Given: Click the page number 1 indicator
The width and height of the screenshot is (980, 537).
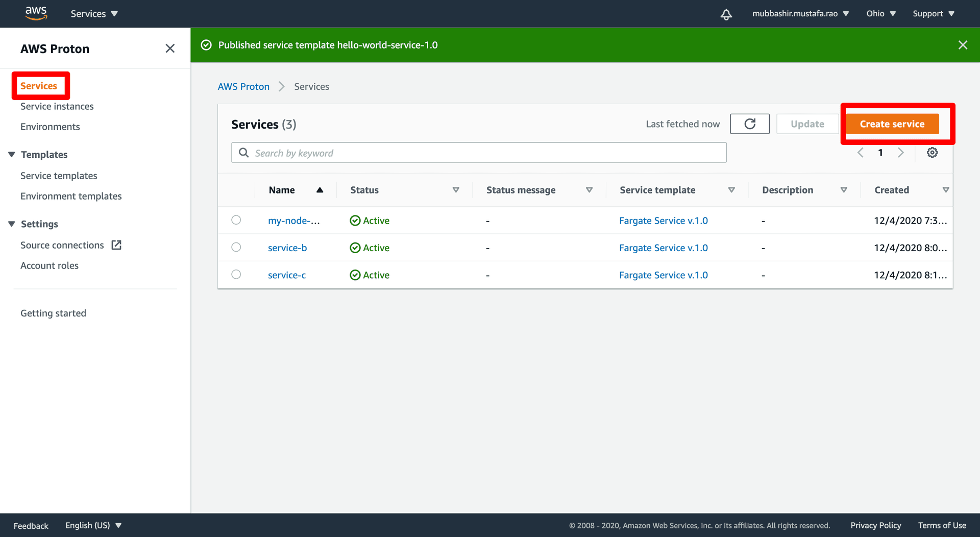Looking at the screenshot, I should [x=880, y=153].
